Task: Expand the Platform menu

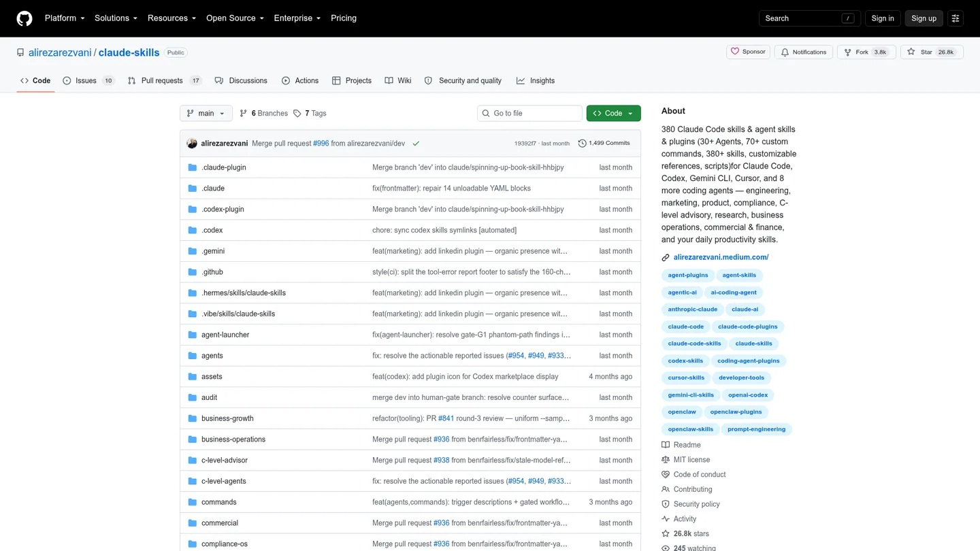Action: [65, 18]
